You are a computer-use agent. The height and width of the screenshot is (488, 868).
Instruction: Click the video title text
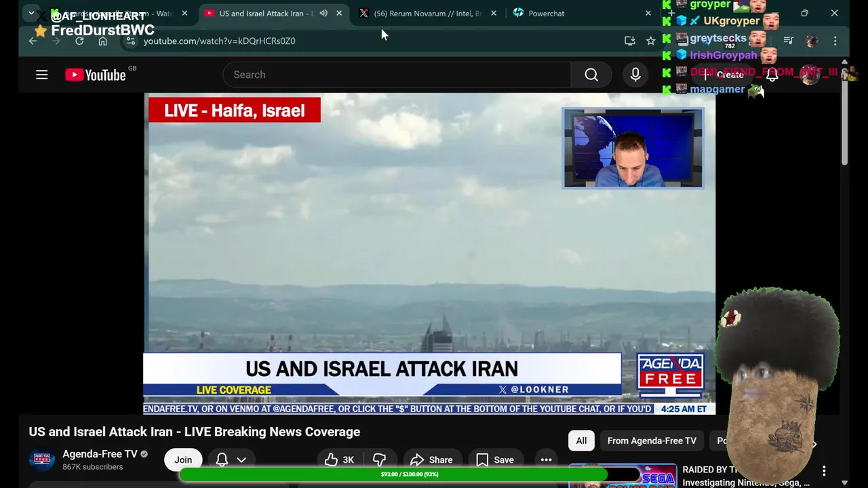(x=195, y=432)
